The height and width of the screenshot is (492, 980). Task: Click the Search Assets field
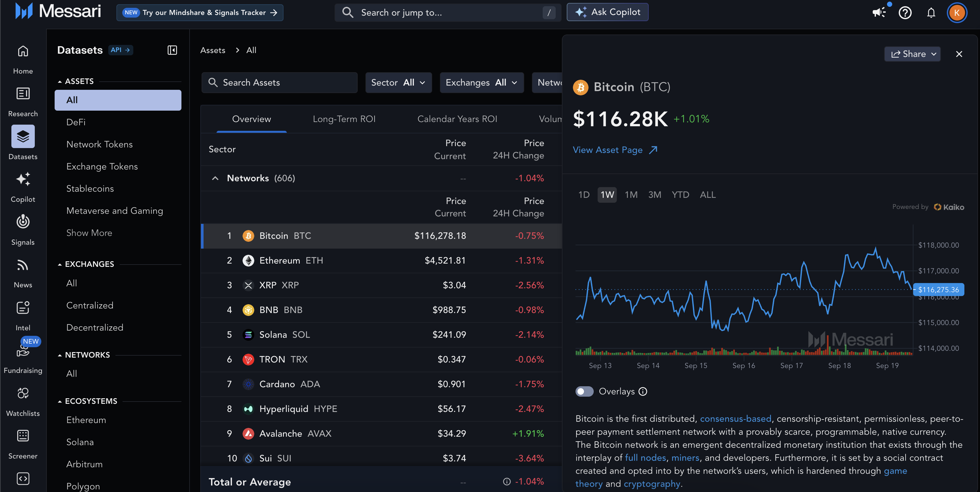pos(280,83)
